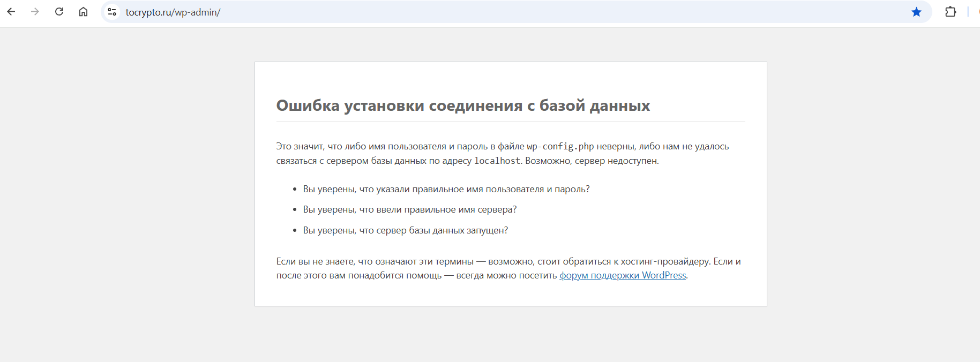Click the heading Ошибка установки соединения с базой данных
This screenshot has height=362, width=980.
463,105
